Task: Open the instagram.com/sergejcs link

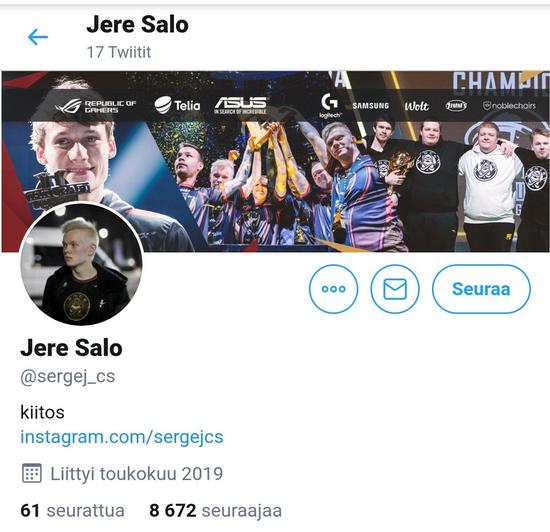Action: [x=122, y=437]
